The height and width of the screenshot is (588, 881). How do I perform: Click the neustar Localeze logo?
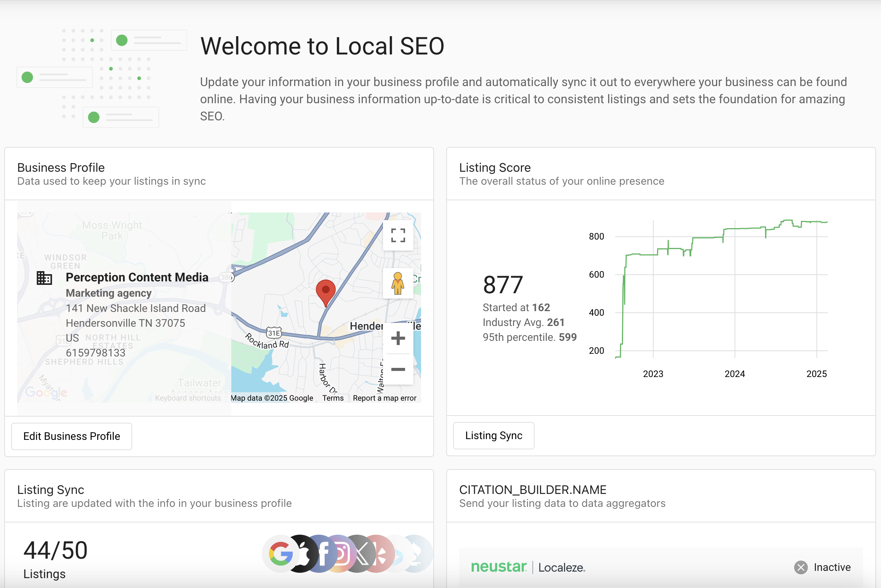click(528, 567)
